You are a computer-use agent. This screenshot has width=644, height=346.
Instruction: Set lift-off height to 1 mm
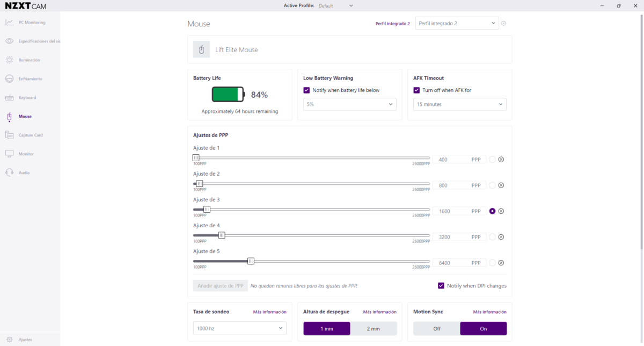[327, 329]
